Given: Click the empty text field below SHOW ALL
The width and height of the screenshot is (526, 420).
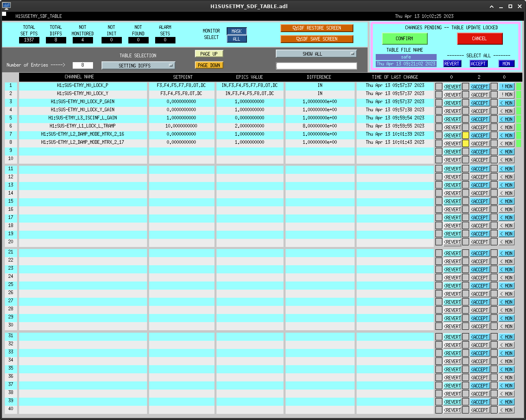Looking at the screenshot, I should pyautogui.click(x=316, y=66).
